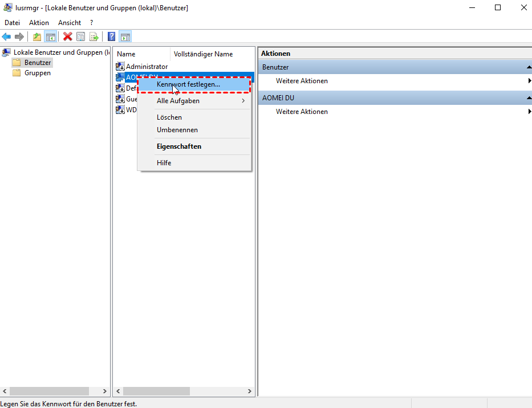The width and height of the screenshot is (532, 408).
Task: Collapse the Benutzer section in Aktionen pane
Action: [529, 67]
